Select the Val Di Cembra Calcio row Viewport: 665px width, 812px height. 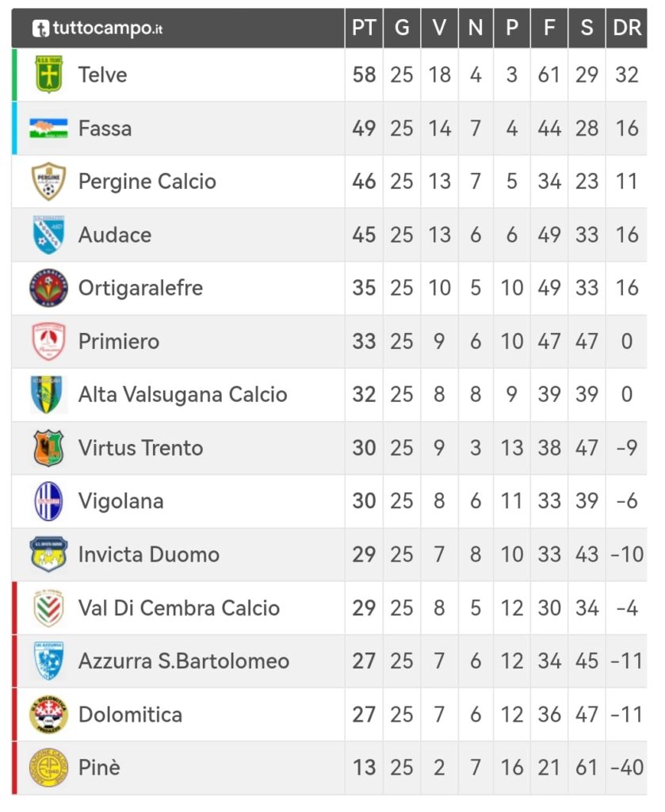[329, 608]
